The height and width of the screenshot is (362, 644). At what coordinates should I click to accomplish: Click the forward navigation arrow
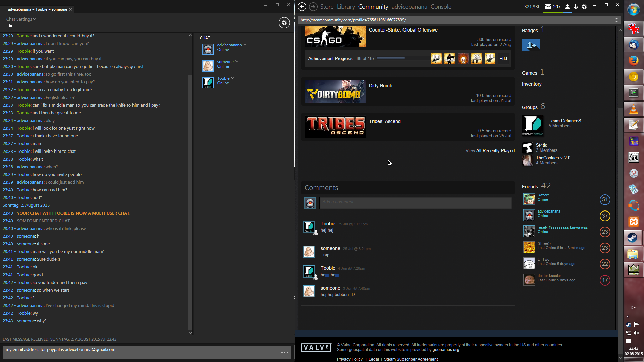(313, 7)
